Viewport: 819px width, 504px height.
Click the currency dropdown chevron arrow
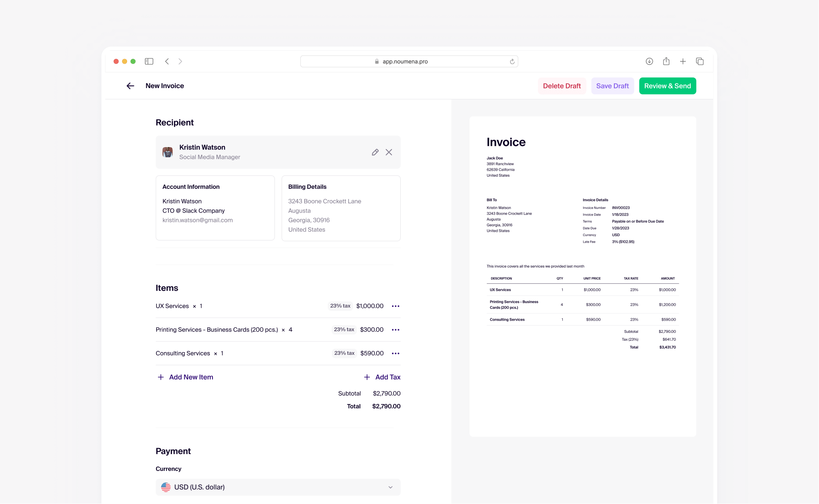(x=390, y=487)
